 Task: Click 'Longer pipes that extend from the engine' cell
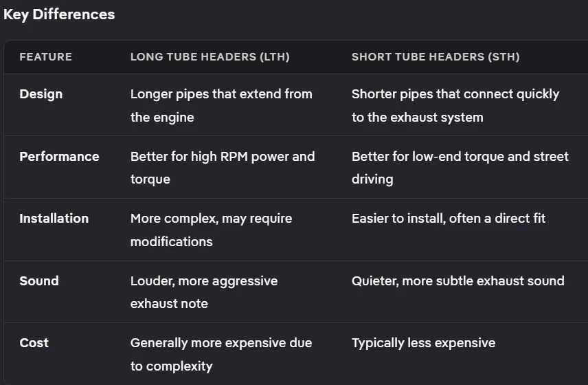(x=221, y=105)
